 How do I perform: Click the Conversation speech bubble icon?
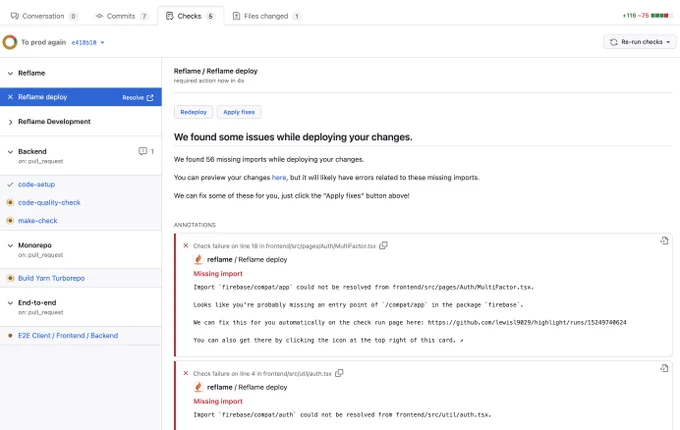15,16
